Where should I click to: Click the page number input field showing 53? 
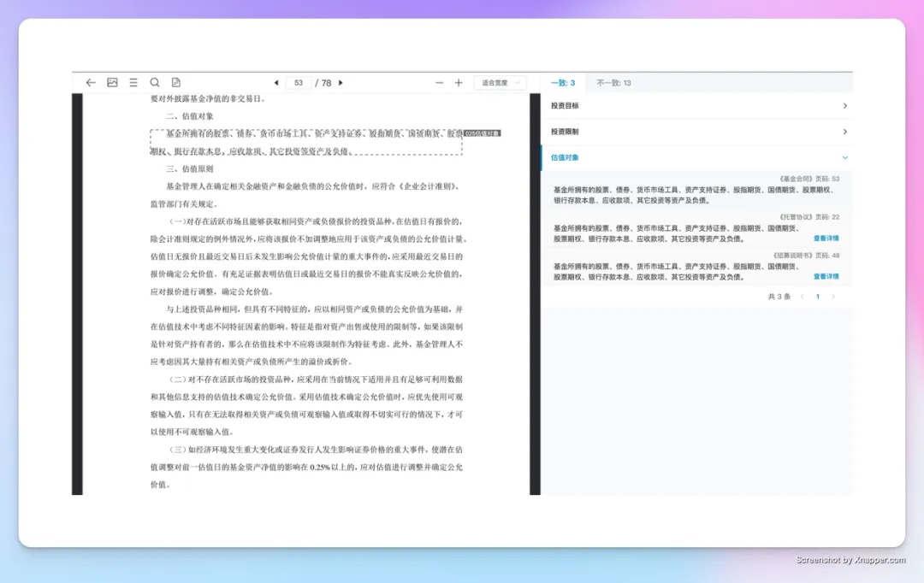[x=298, y=83]
